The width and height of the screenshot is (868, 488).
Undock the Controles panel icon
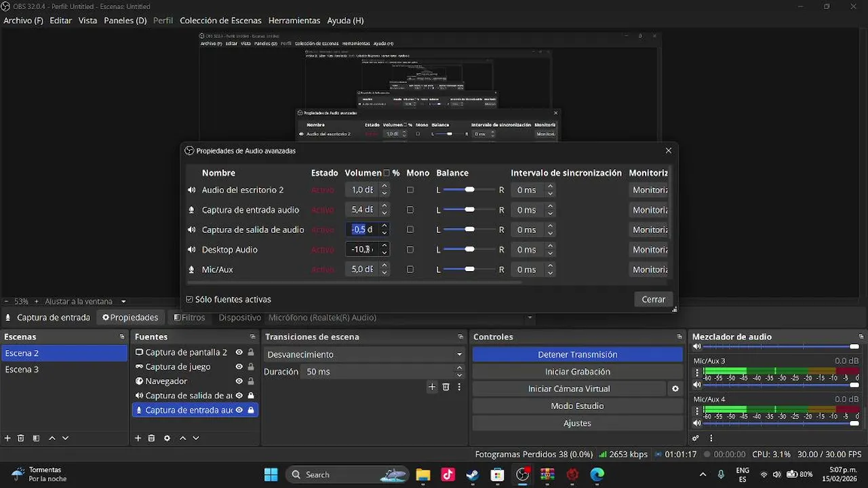click(x=679, y=337)
